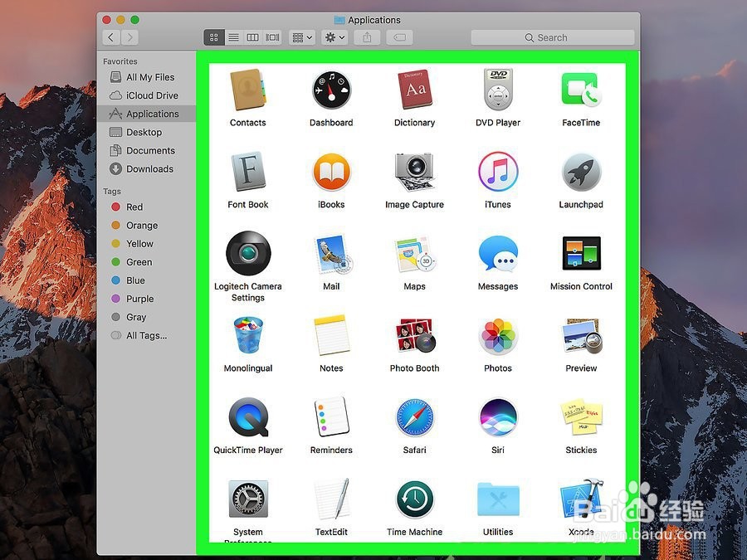Open the Utilities folder
The height and width of the screenshot is (560, 747).
498,499
